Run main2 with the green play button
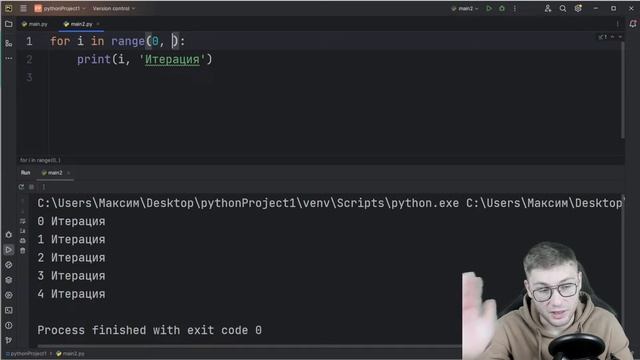This screenshot has width=640, height=360. (489, 8)
